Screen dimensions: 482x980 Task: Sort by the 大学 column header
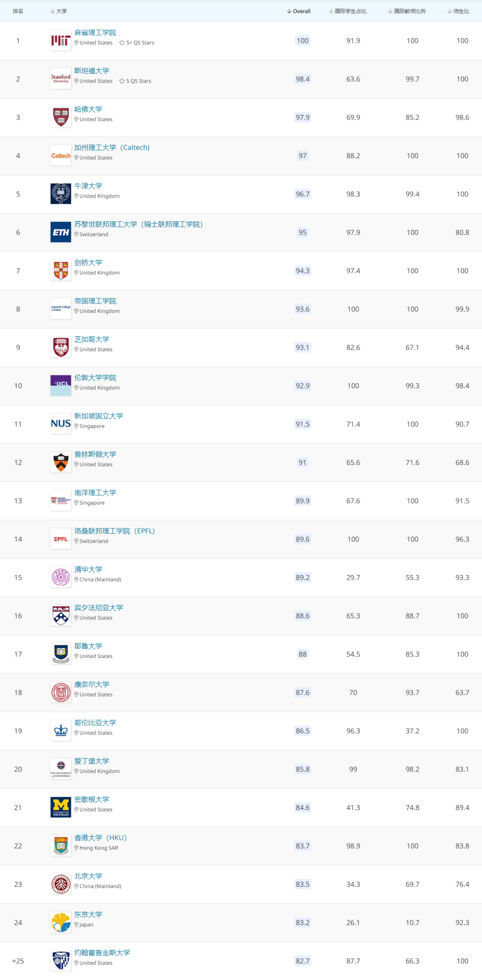[x=58, y=11]
